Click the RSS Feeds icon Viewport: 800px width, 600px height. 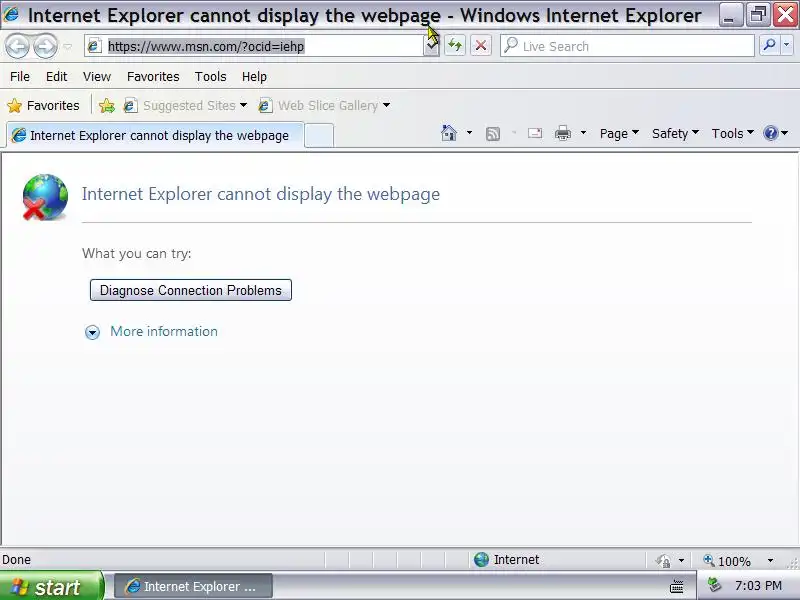pyautogui.click(x=493, y=134)
